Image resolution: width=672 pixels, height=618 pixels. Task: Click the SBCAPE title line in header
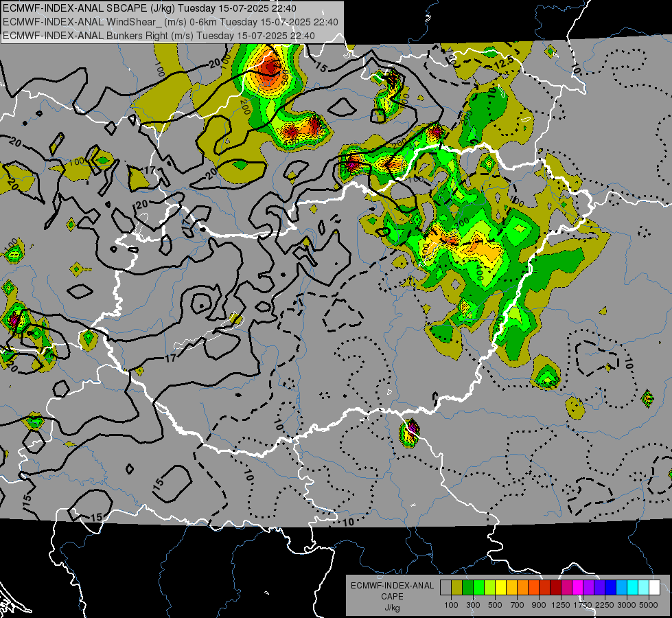(149, 8)
